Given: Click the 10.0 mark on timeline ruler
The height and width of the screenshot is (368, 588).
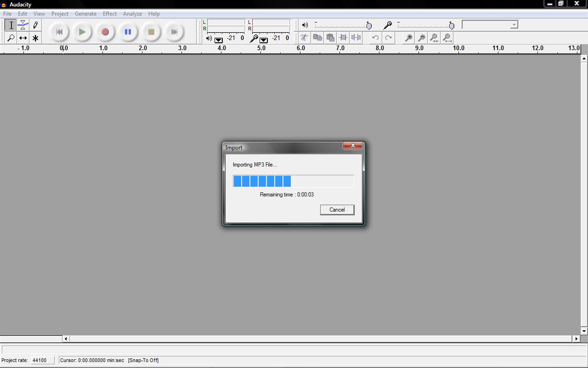Looking at the screenshot, I should 458,48.
